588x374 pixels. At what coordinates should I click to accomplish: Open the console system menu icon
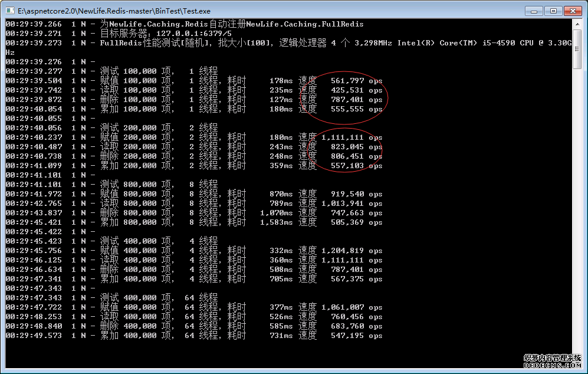[x=9, y=10]
